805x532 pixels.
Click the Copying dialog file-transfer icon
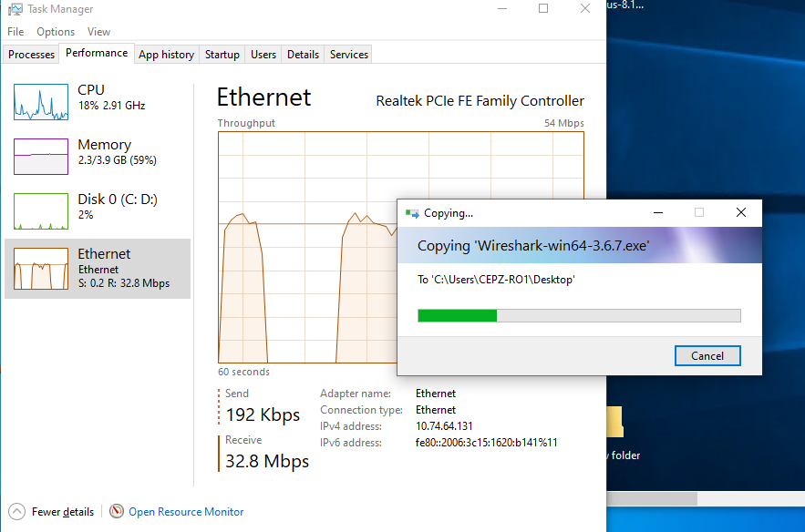412,213
